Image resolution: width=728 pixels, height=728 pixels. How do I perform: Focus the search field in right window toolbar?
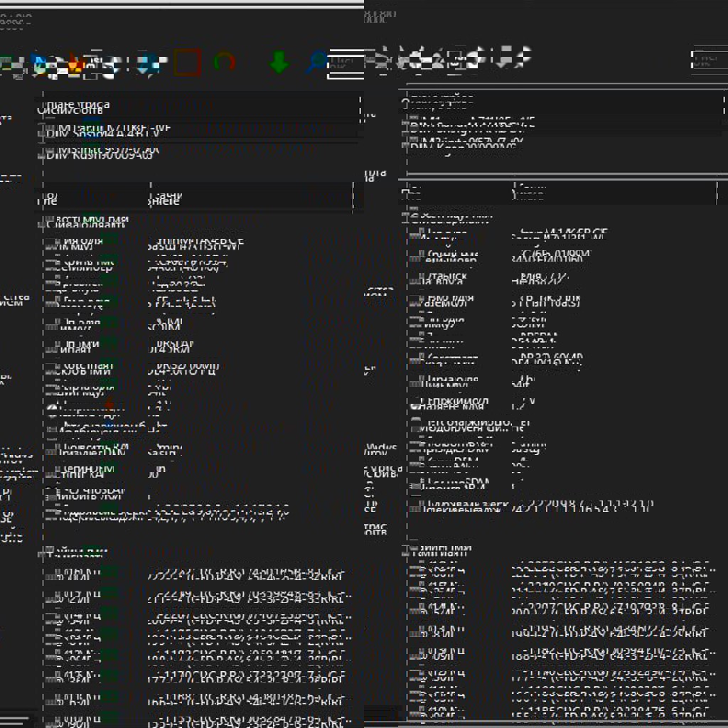[x=710, y=60]
